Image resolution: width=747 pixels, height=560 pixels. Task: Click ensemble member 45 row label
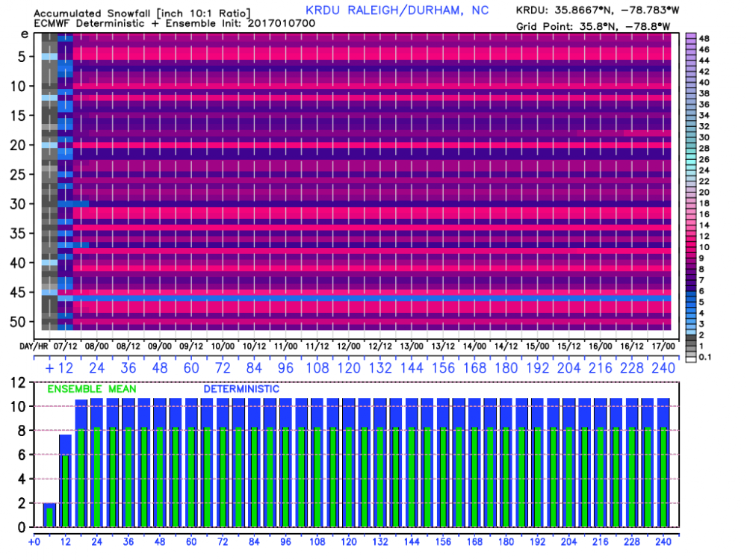18,292
